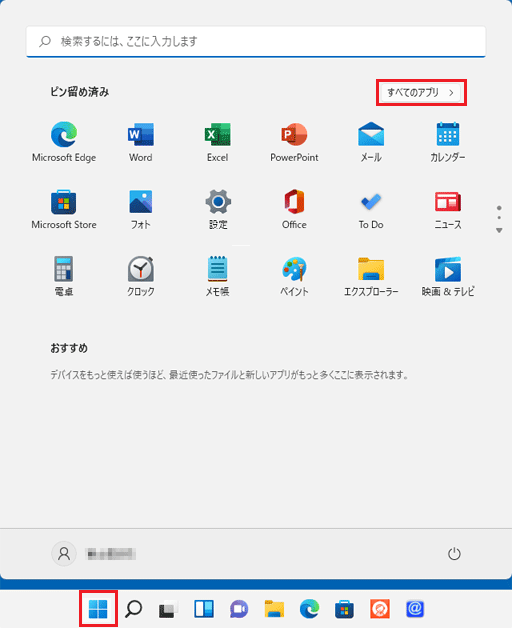
Task: Open Microsoft Edge from pinned apps
Action: (64, 142)
